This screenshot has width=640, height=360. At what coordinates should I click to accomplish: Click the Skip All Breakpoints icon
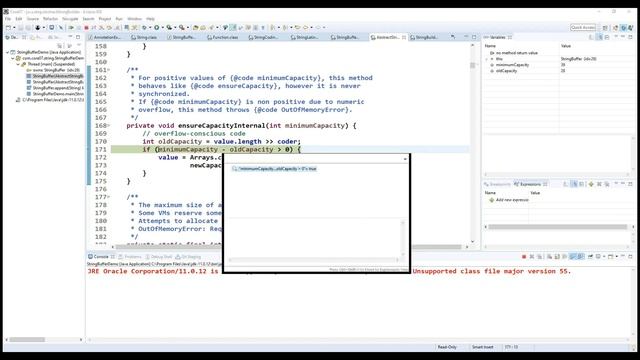[61, 28]
